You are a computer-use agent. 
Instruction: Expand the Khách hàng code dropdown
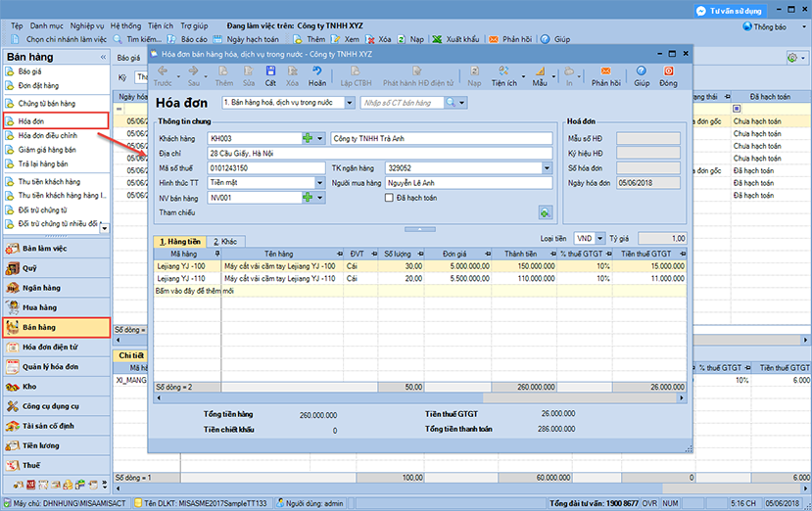click(x=320, y=138)
